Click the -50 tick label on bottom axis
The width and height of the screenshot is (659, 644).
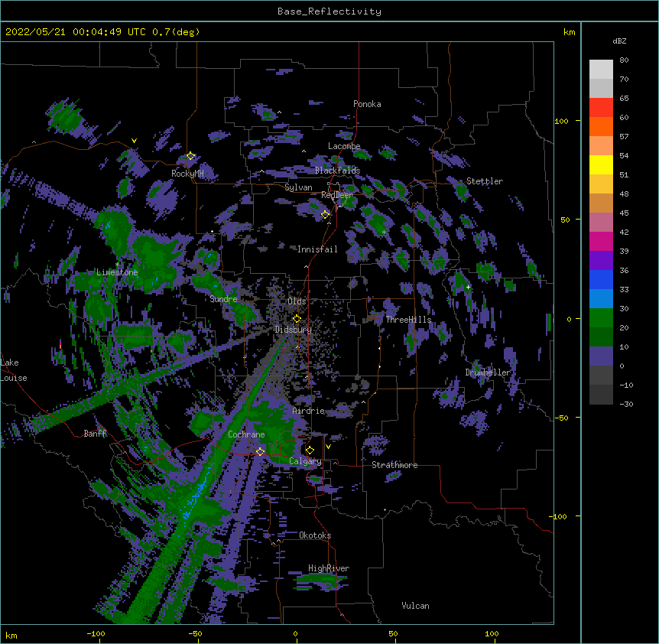(195, 633)
